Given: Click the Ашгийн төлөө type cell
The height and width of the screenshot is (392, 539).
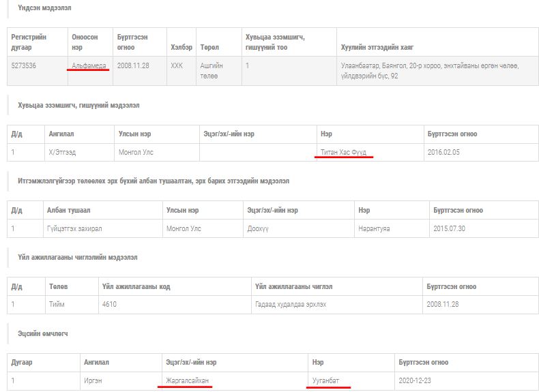Looking at the screenshot, I should (212, 70).
